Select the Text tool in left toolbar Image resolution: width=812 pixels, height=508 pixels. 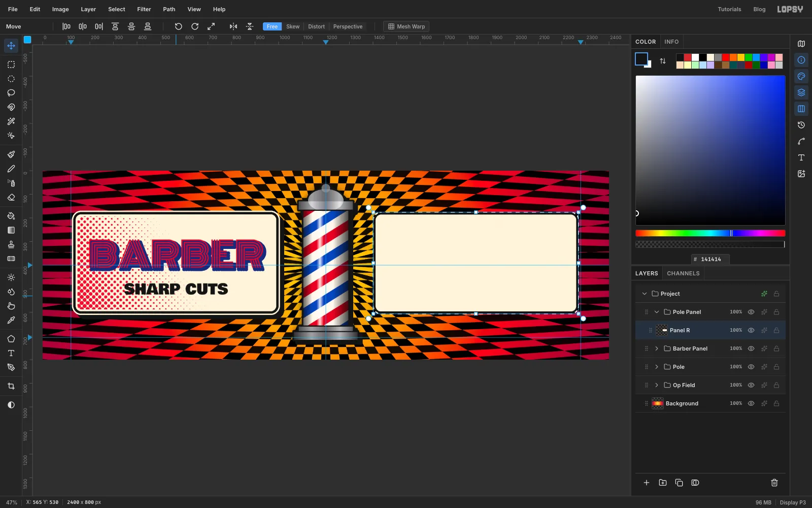(x=11, y=353)
